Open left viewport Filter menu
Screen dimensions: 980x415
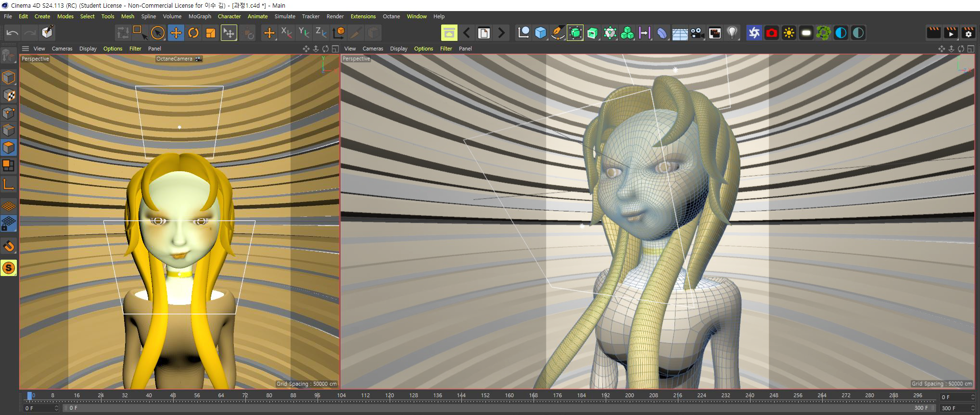[x=135, y=49]
